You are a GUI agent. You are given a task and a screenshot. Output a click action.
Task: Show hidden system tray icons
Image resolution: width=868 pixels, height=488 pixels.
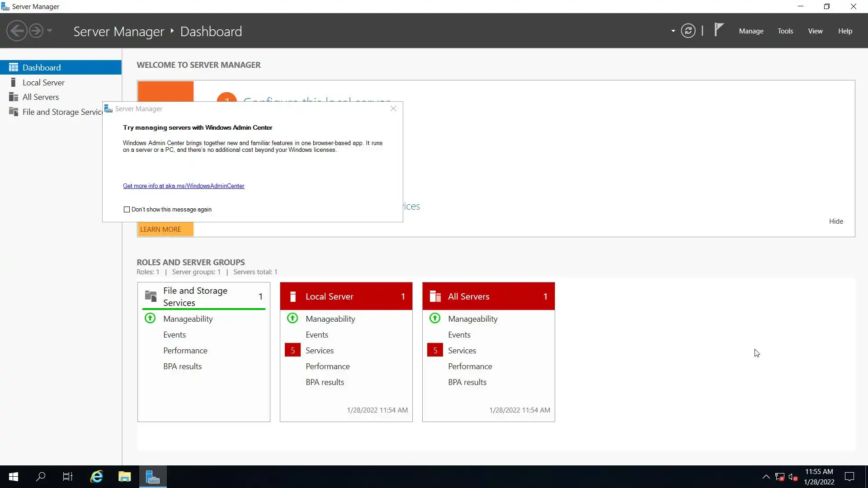(x=766, y=477)
